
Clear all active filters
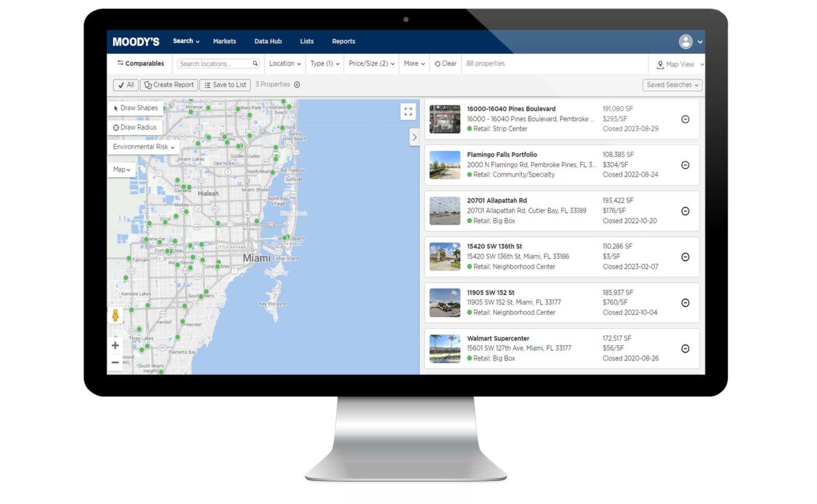click(x=445, y=63)
